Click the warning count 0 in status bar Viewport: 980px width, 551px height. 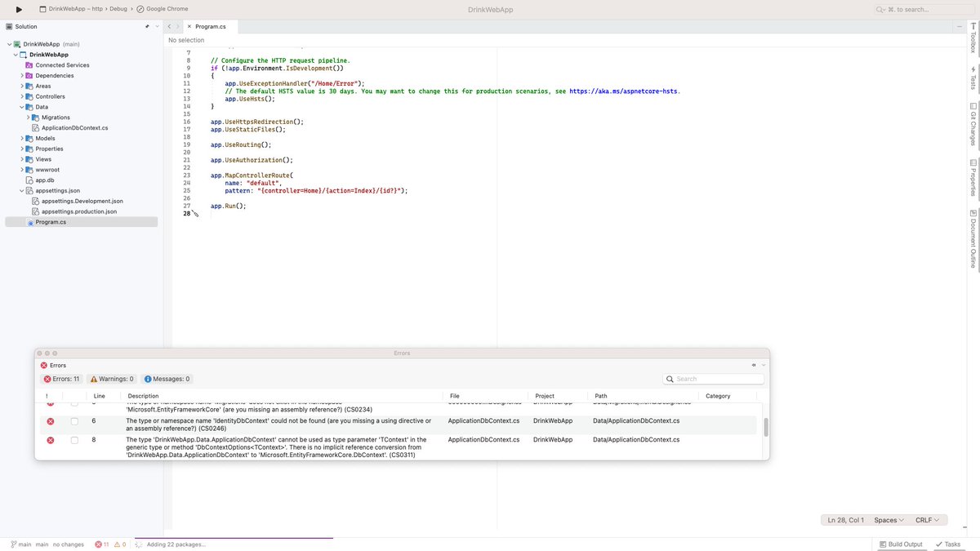tap(119, 544)
